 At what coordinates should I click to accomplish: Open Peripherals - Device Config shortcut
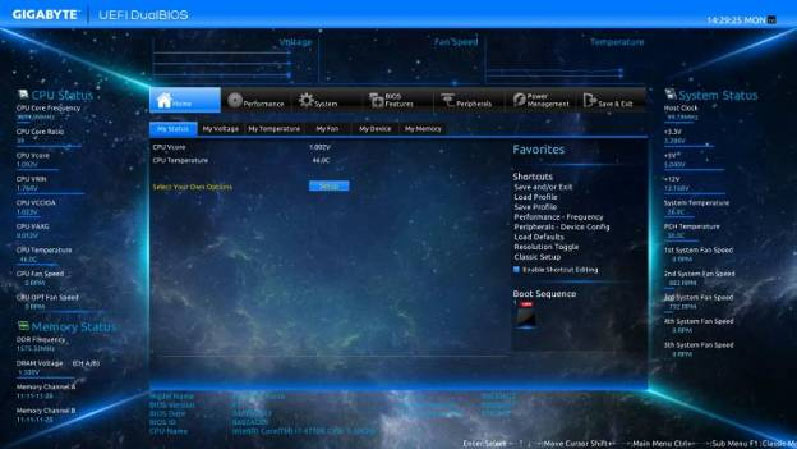[x=562, y=227]
